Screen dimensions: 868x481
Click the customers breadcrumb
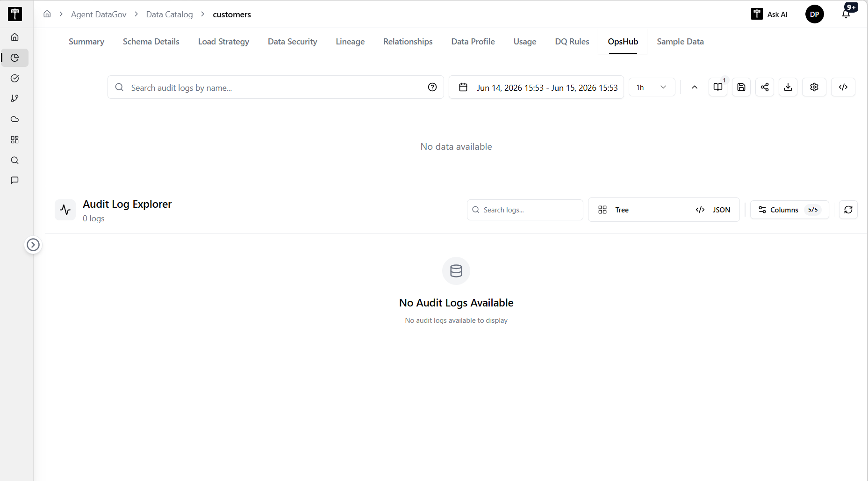click(x=232, y=15)
